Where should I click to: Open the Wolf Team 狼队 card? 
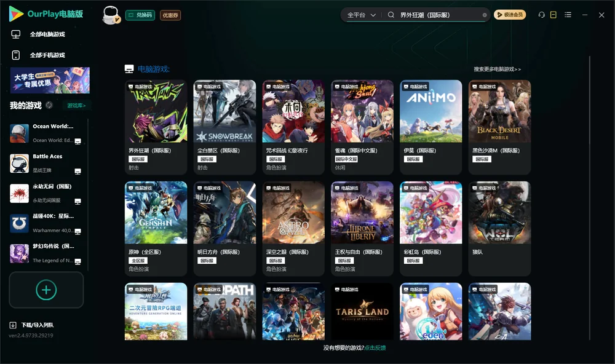pos(499,229)
